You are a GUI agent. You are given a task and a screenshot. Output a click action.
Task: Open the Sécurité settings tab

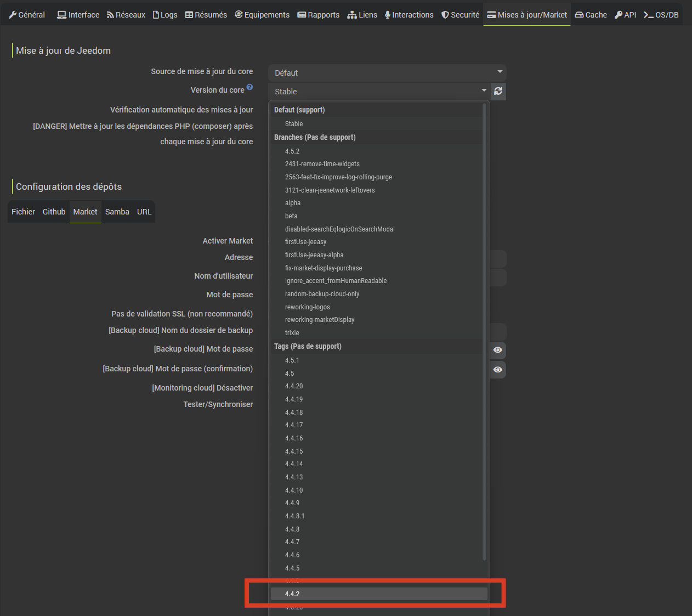[x=460, y=15]
